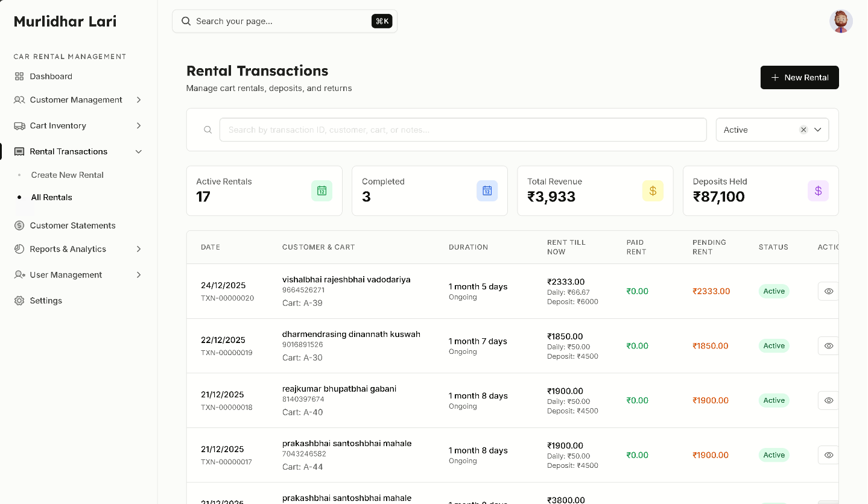868x504 pixels.
Task: Open Customer Statements via its sidebar icon
Action: [x=19, y=225]
